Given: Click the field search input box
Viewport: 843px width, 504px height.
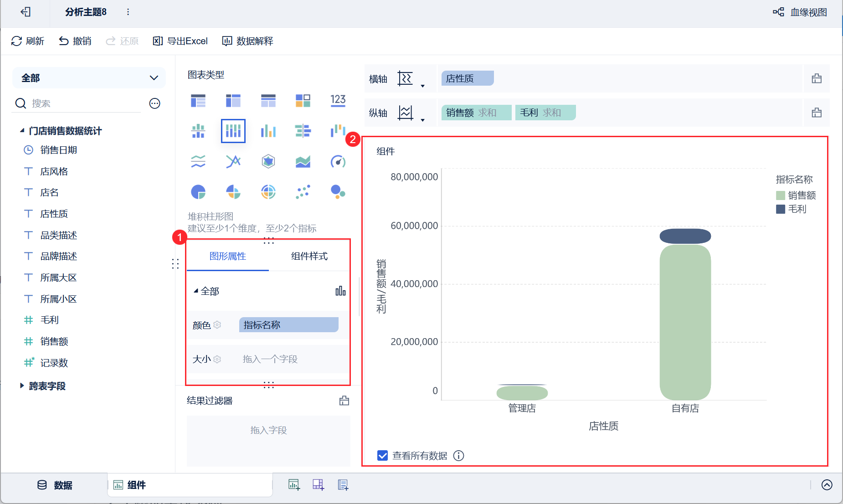Looking at the screenshot, I should tap(84, 103).
